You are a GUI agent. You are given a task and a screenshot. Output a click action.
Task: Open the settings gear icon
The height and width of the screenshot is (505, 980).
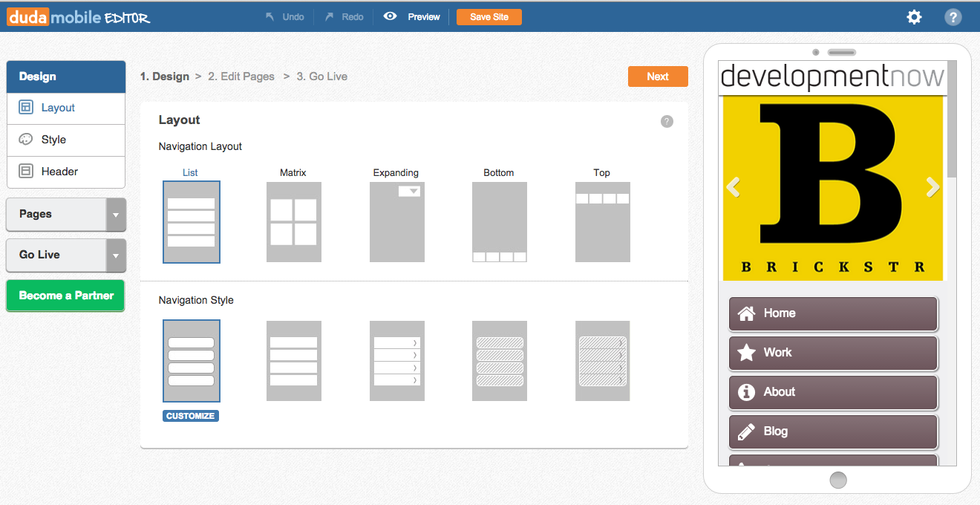[x=914, y=17]
